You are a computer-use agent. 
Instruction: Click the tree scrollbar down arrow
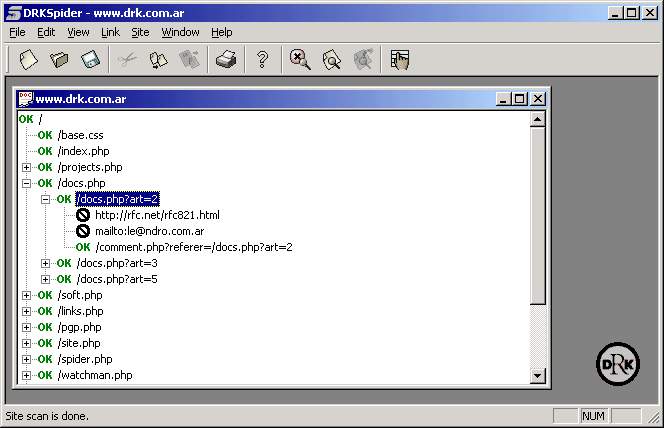[537, 375]
